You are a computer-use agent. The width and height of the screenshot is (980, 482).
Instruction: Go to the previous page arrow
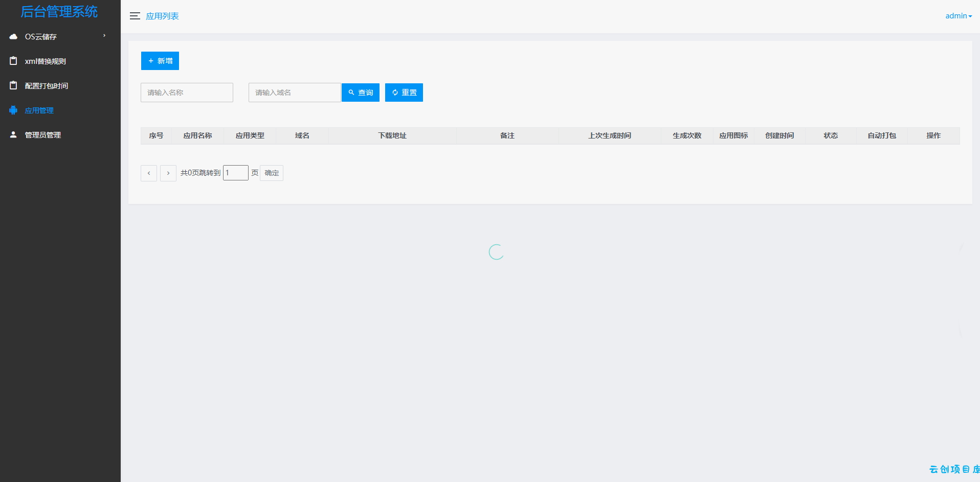tap(149, 173)
